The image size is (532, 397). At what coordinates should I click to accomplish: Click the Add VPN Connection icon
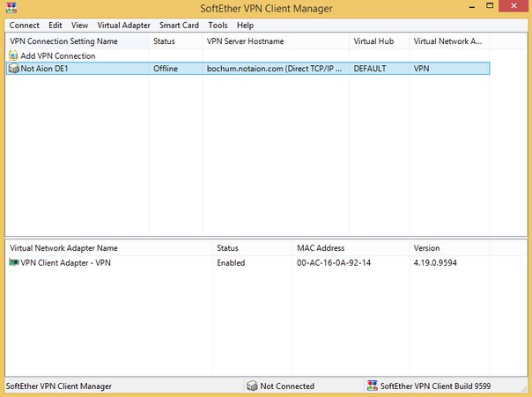tap(13, 55)
